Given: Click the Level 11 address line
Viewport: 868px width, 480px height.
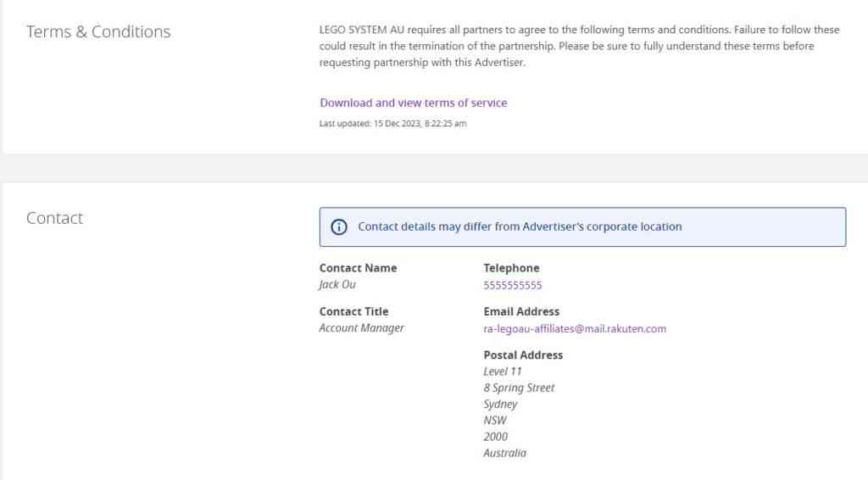Looking at the screenshot, I should point(502,371).
